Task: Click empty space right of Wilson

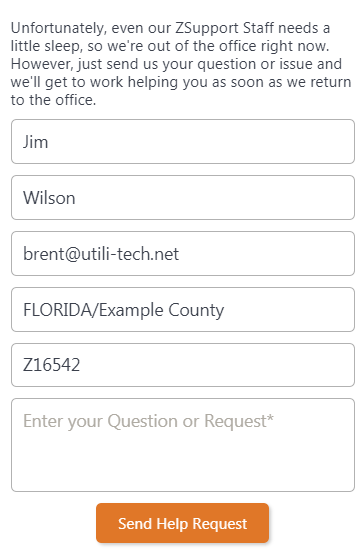Action: point(214,197)
